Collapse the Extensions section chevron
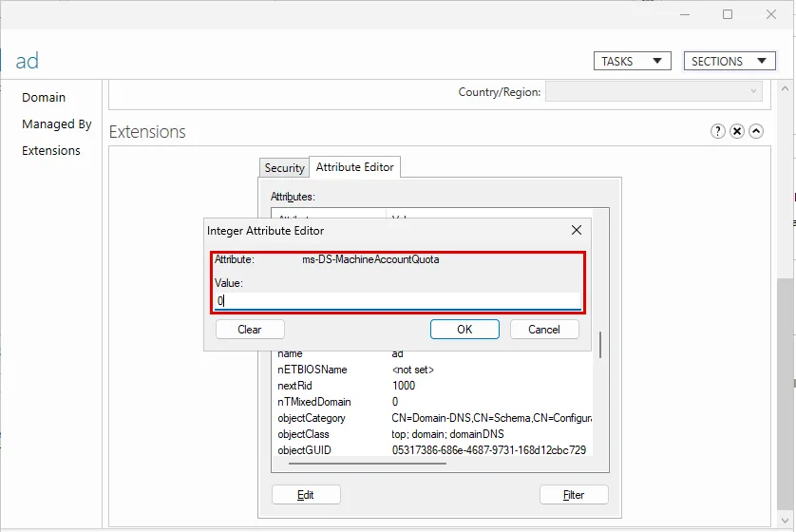The height and width of the screenshot is (532, 796). click(x=756, y=131)
